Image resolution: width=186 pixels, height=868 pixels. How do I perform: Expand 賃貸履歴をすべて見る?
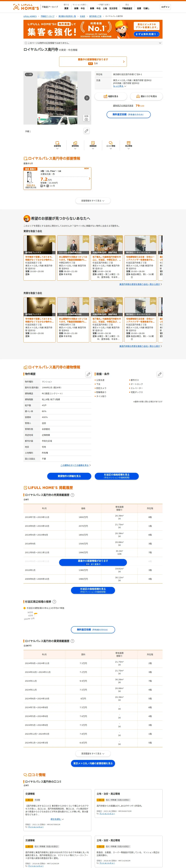click(93, 753)
